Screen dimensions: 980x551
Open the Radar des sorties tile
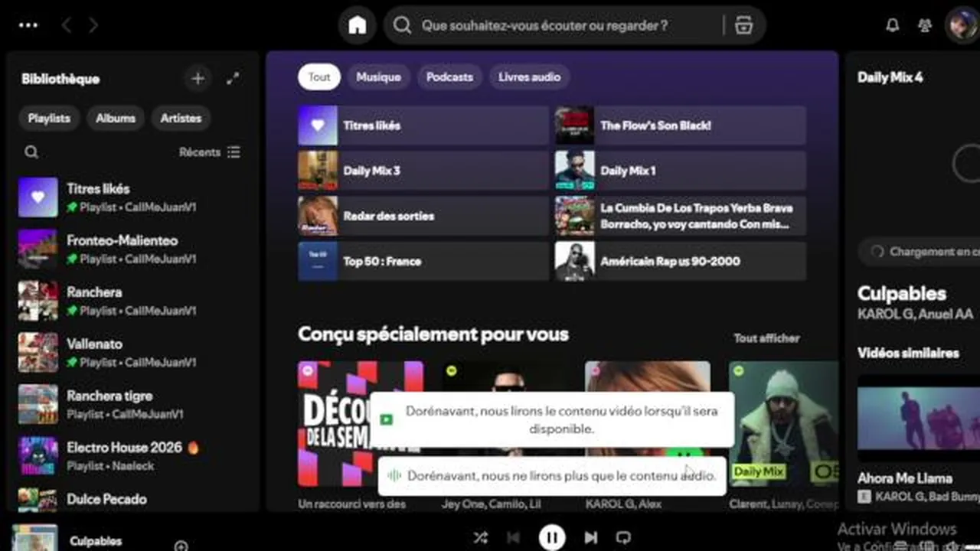(423, 216)
